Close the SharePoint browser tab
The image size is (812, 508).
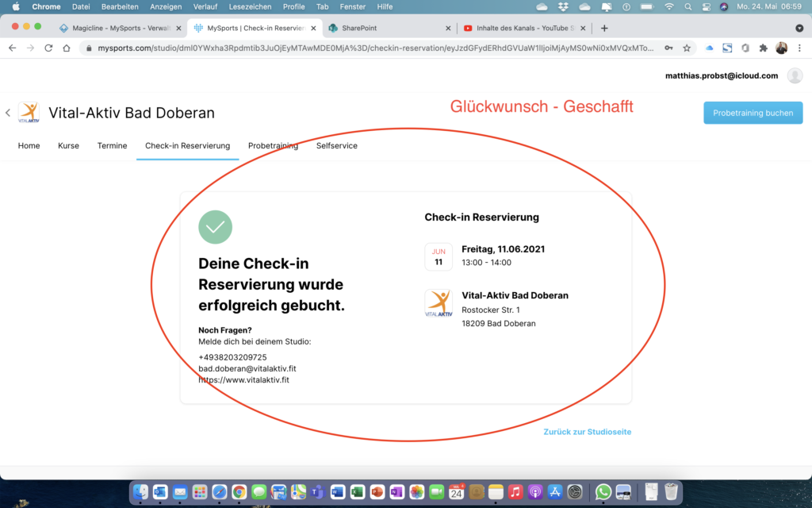[x=448, y=29]
